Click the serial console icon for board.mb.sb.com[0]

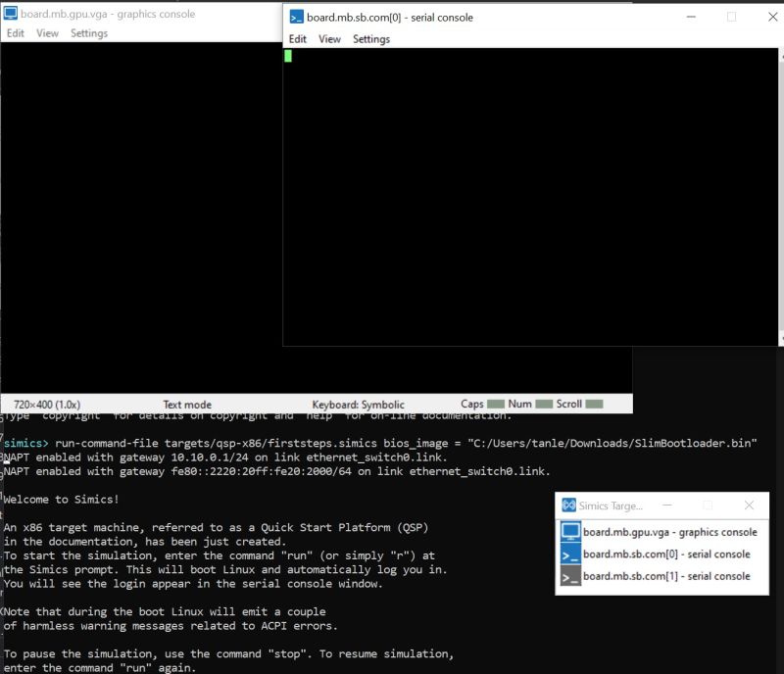coord(571,554)
